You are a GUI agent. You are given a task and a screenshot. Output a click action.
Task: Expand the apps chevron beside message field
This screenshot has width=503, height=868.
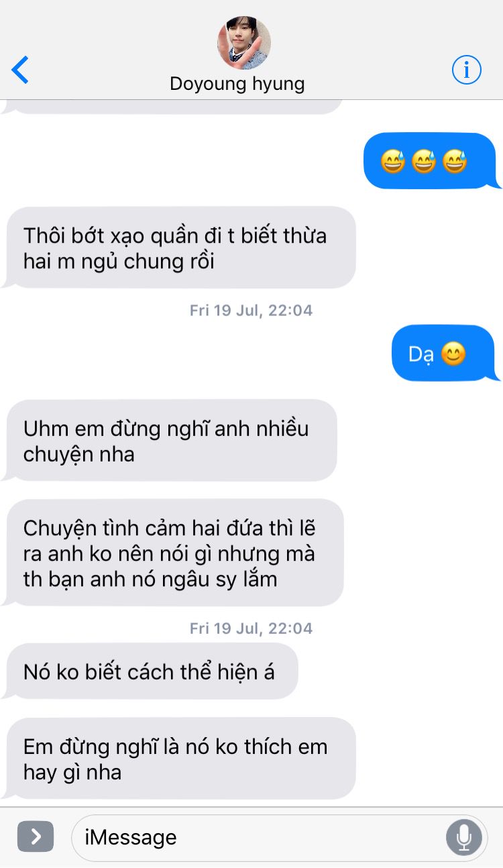[x=36, y=836]
